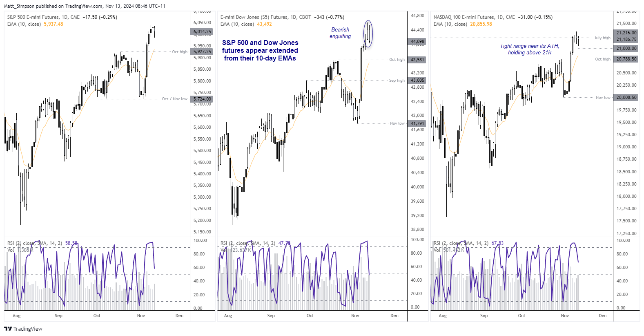The height and width of the screenshot is (336, 644).
Task: Click the 43,005 Sep high price label
Action: point(417,80)
